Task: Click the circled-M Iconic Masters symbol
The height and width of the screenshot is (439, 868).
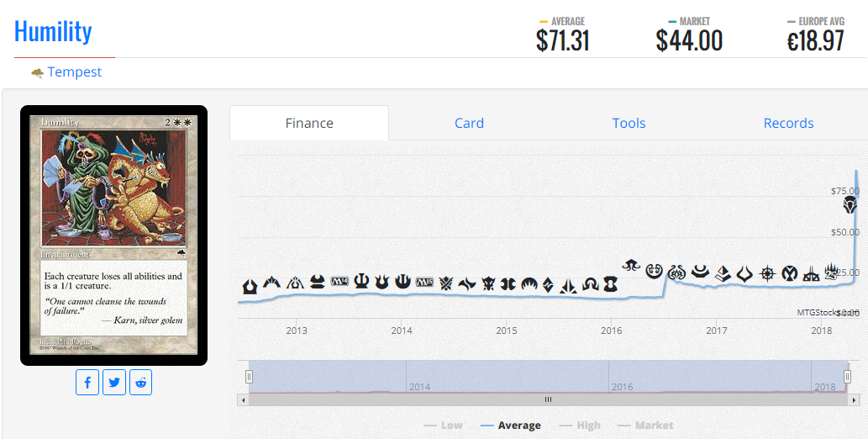Action: pyautogui.click(x=789, y=274)
